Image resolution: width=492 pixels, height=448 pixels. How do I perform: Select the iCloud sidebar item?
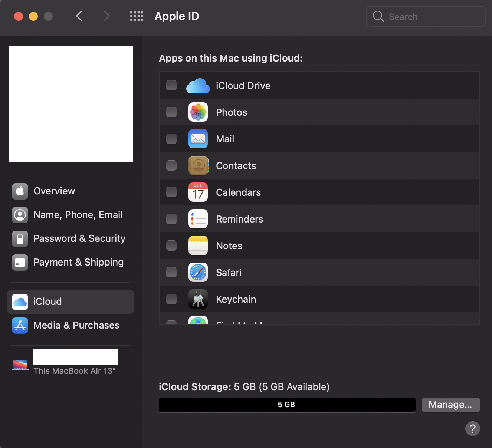tap(70, 302)
